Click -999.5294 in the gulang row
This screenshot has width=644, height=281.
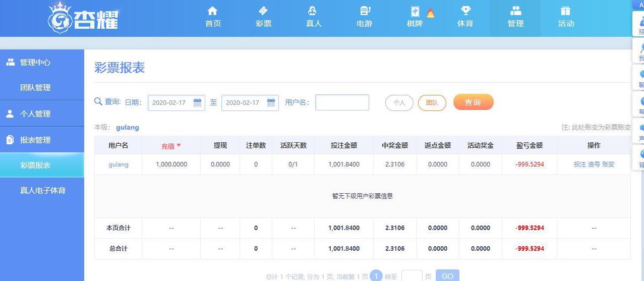(530, 164)
